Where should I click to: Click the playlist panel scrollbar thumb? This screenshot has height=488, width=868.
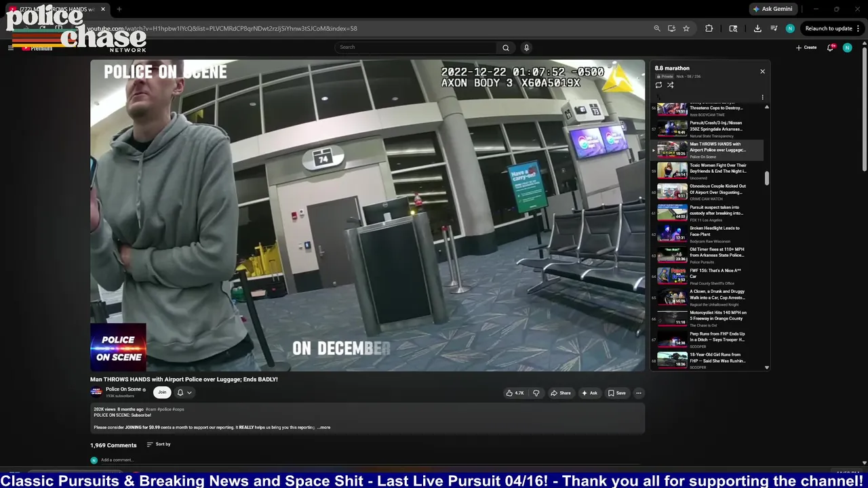point(767,178)
